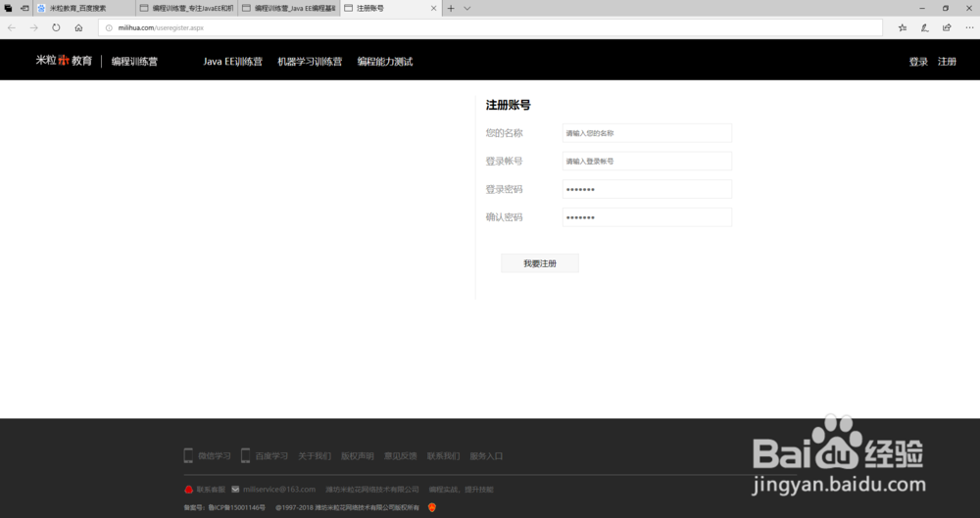Click the 注册账号 heading text

click(508, 105)
